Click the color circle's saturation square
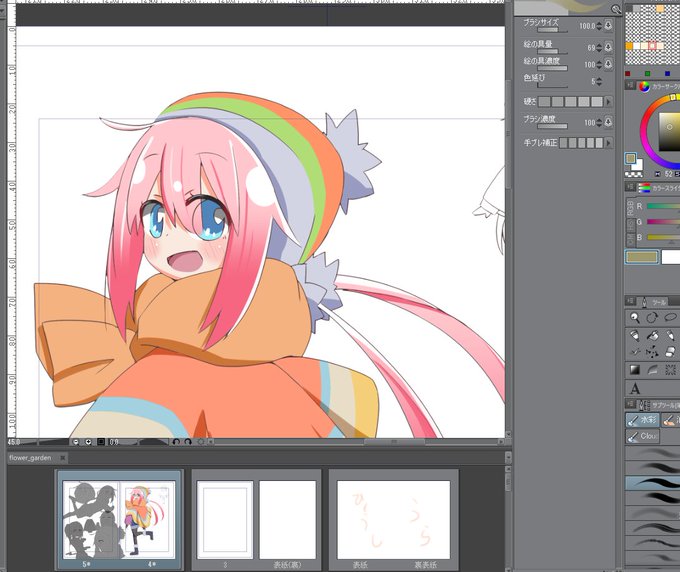680x572 pixels. [669, 131]
